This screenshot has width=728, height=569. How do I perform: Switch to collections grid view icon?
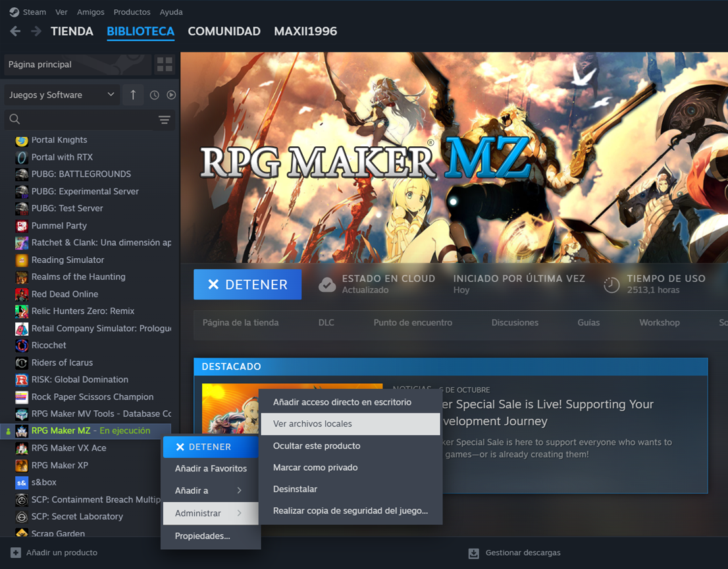pos(165,64)
